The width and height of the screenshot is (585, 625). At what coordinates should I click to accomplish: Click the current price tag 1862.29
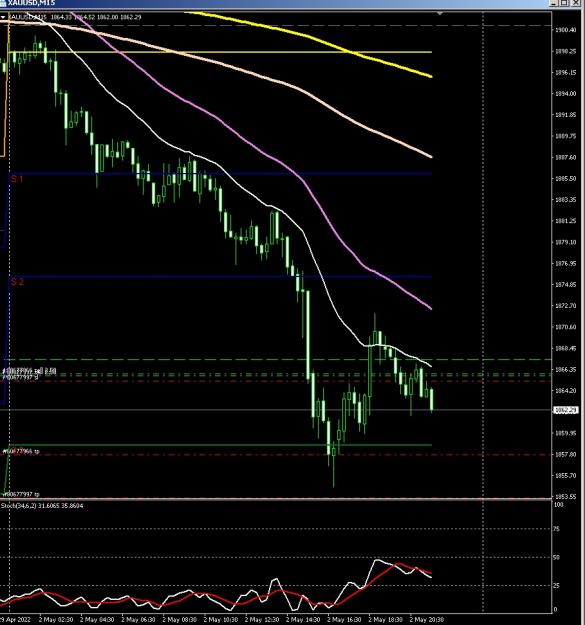[565, 410]
